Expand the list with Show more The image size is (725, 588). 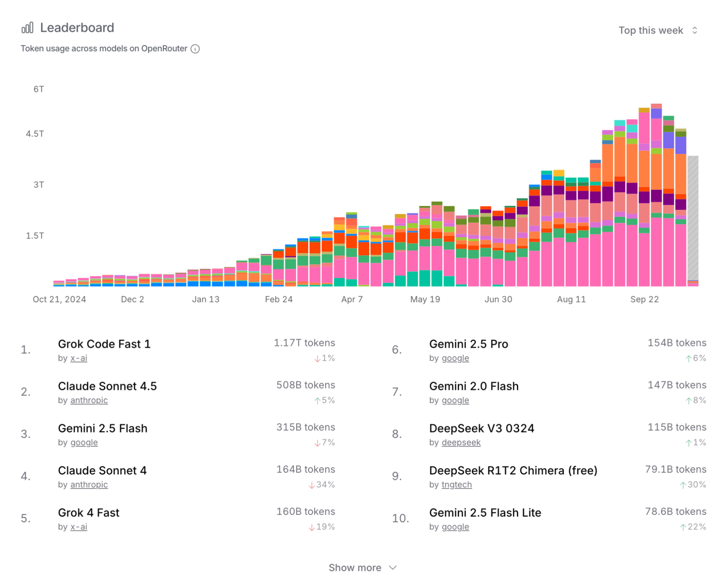[x=355, y=568]
